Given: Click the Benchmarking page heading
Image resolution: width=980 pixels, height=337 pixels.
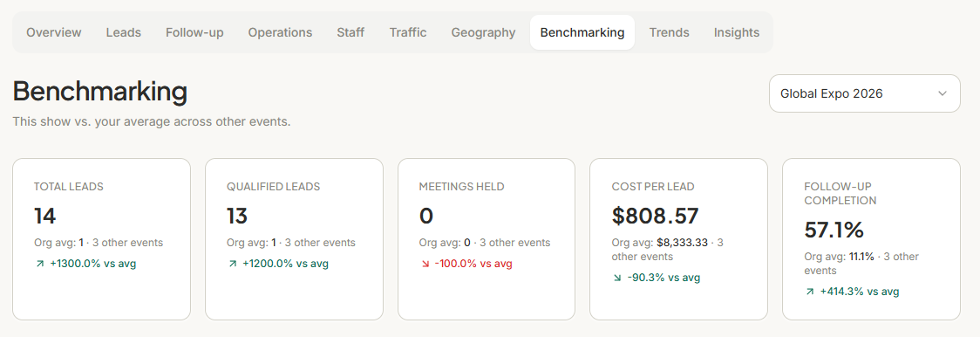Looking at the screenshot, I should click(x=100, y=92).
